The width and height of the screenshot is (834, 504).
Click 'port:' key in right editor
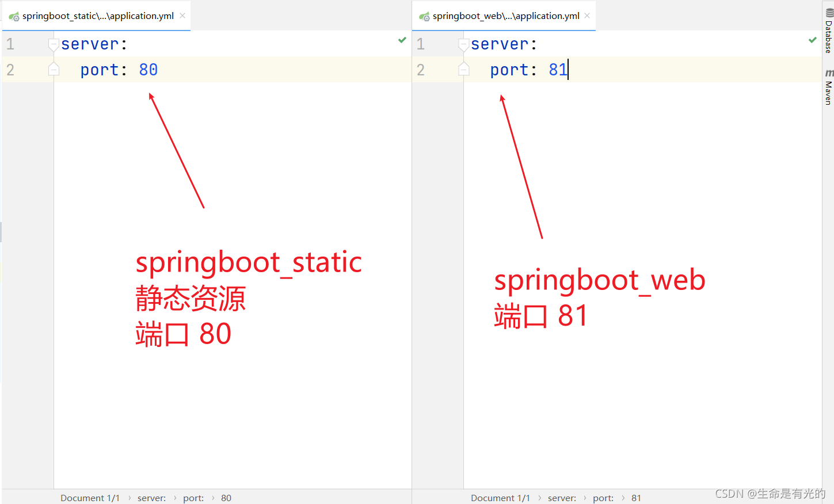513,70
